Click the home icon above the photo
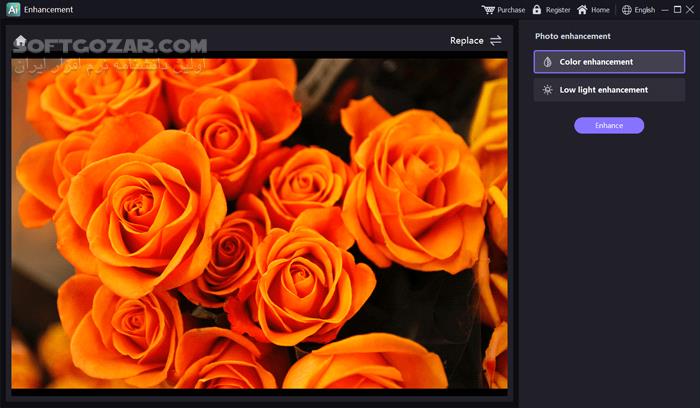 pyautogui.click(x=20, y=41)
